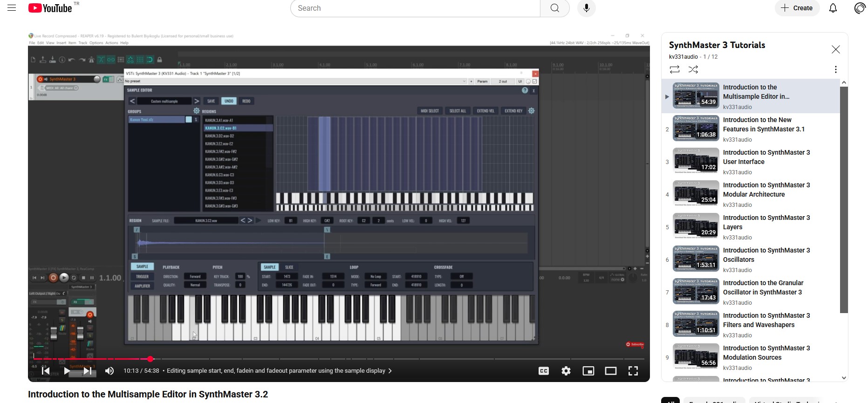The width and height of the screenshot is (868, 403).
Task: Open the SynthMaster 3 Tutorials playlist page
Action: 717,45
